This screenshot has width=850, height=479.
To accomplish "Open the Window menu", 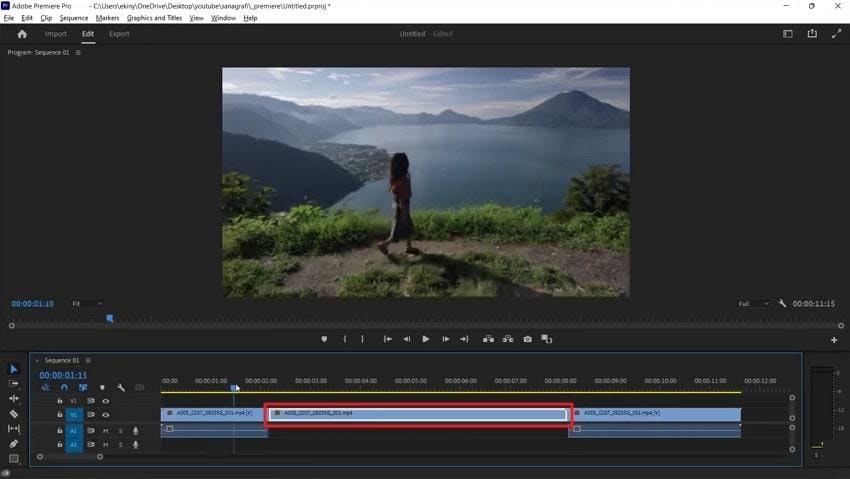I will (223, 18).
